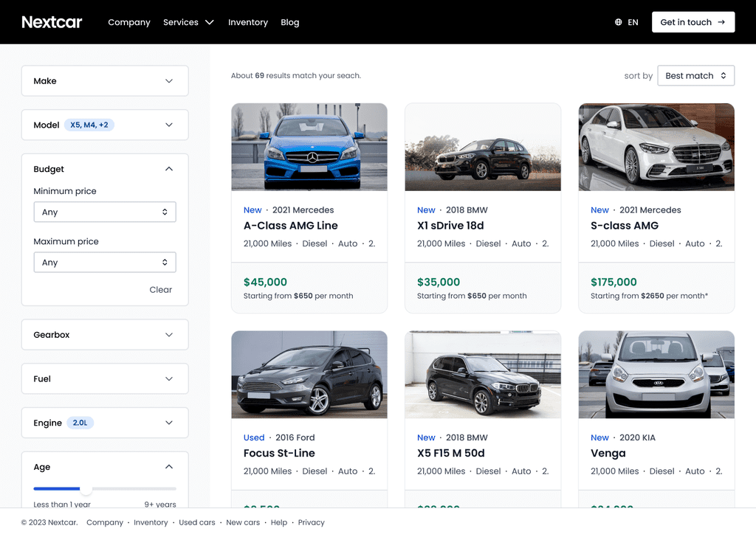Click the X5, M4, +2 model badge

[89, 125]
